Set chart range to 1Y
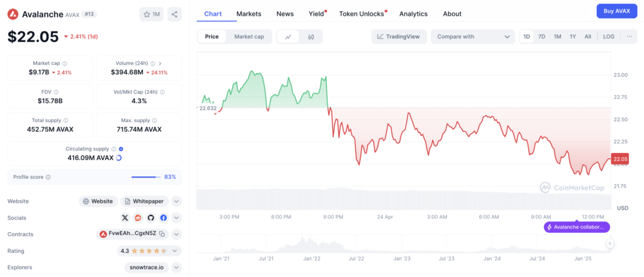 coord(573,37)
